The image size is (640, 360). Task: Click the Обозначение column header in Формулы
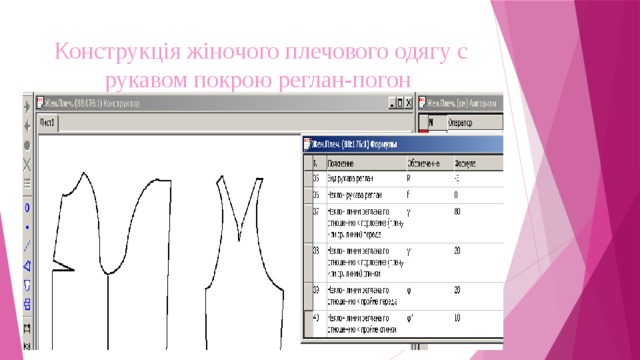[430, 163]
